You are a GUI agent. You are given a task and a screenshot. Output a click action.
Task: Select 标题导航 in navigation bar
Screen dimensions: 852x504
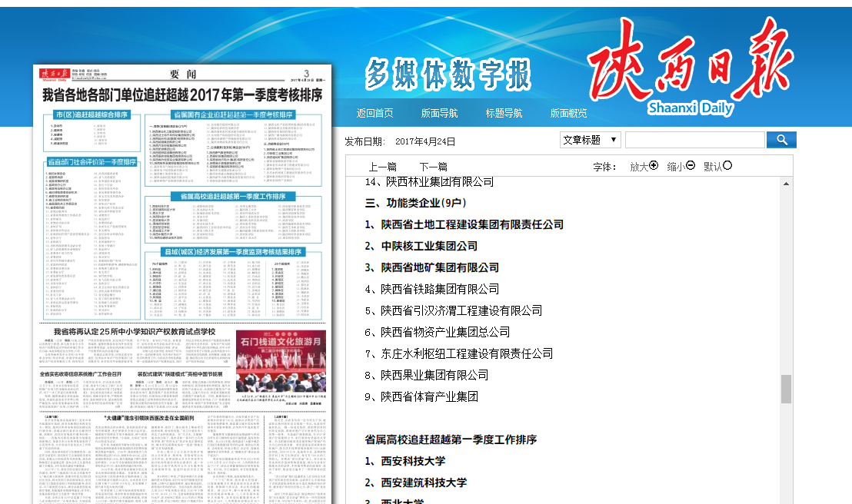504,113
